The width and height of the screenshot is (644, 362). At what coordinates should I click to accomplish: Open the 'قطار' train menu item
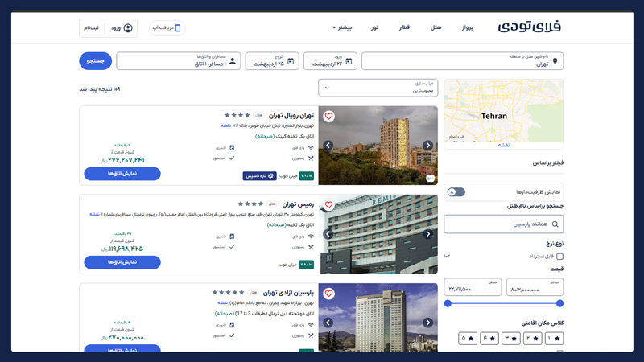[404, 27]
